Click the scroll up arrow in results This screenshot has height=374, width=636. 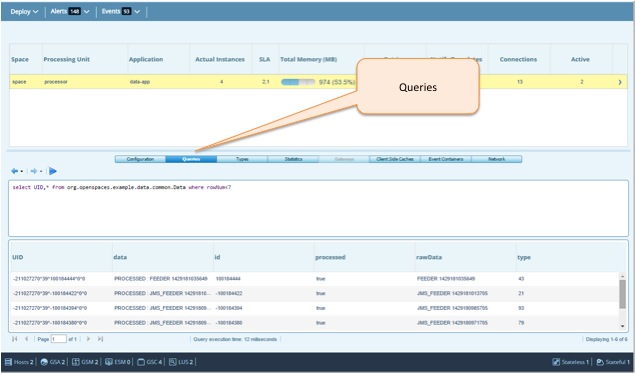point(622,276)
